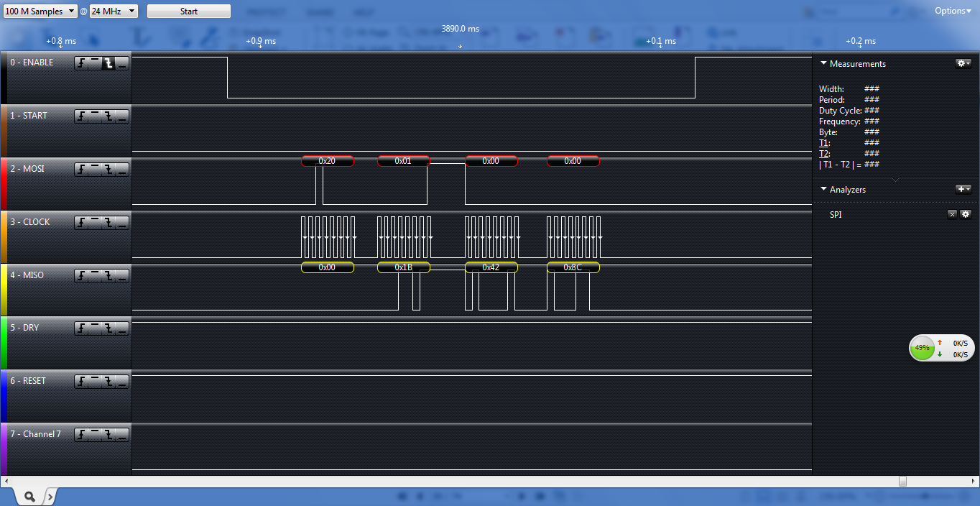Set high level trigger on 2 - MOSI

[95, 169]
